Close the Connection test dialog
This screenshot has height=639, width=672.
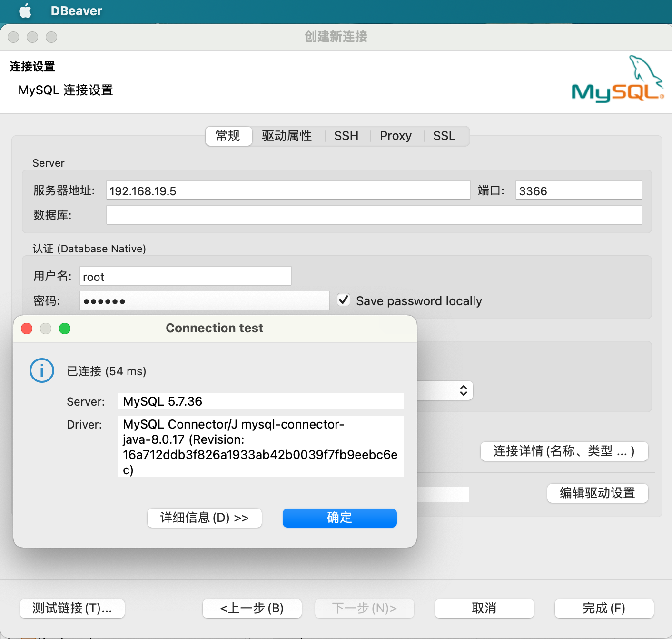27,329
